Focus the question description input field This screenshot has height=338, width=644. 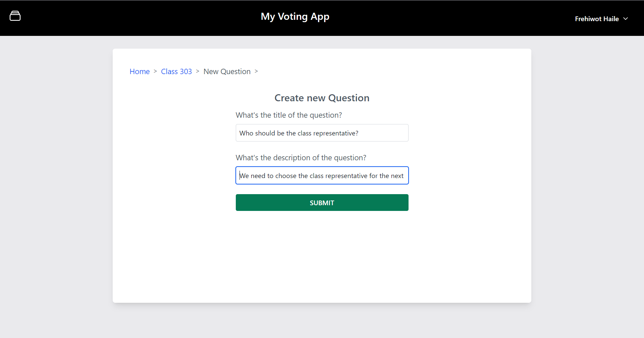322,176
